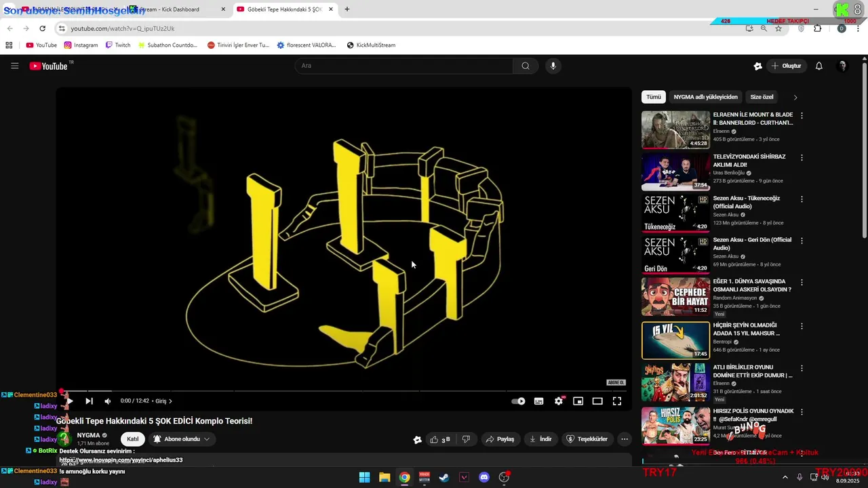Open a new browser tab
The width and height of the screenshot is (868, 488).
tap(347, 9)
